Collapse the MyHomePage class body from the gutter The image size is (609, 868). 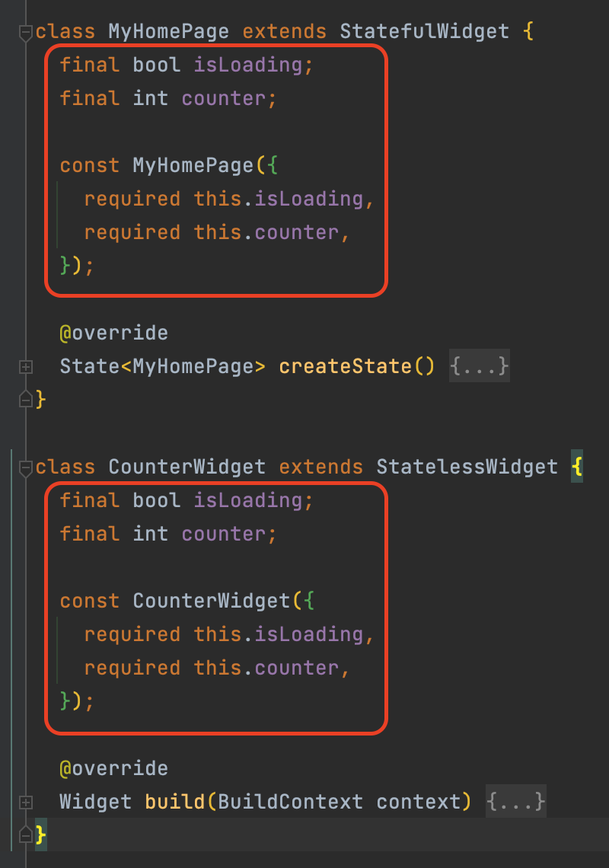25,30
